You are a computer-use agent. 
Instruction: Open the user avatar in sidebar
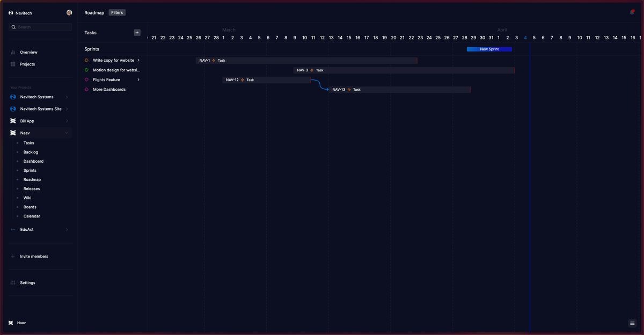point(69,13)
